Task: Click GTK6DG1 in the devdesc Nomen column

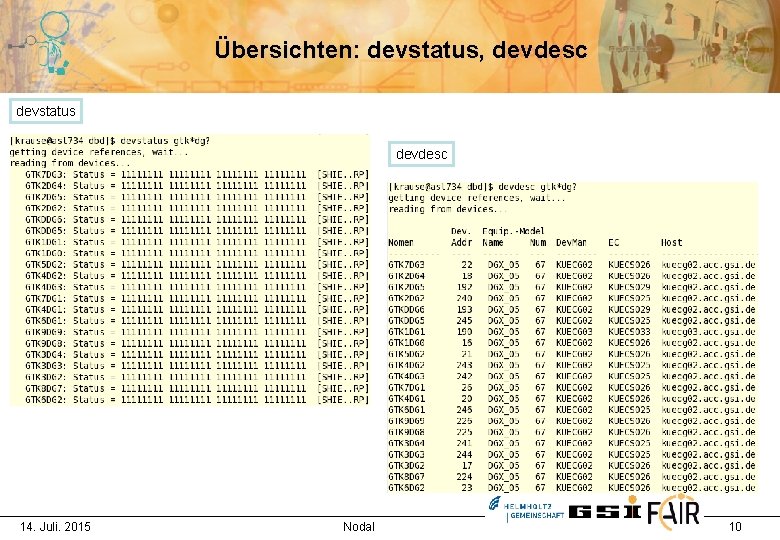Action: (406, 410)
